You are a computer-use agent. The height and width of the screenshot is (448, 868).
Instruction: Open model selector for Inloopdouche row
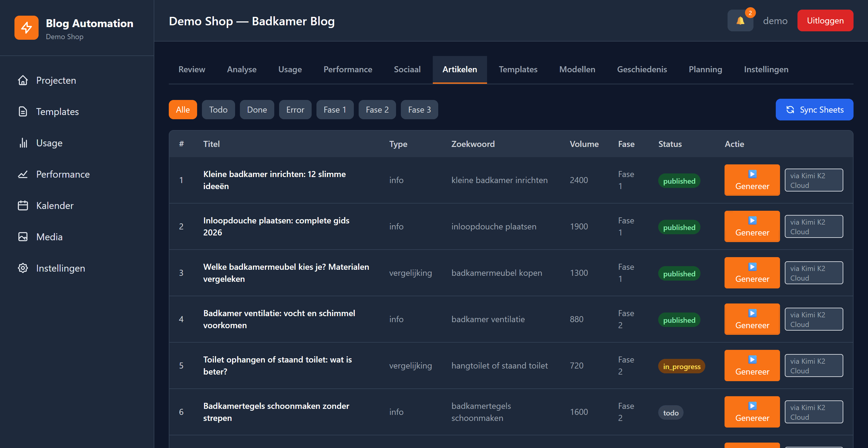814,226
